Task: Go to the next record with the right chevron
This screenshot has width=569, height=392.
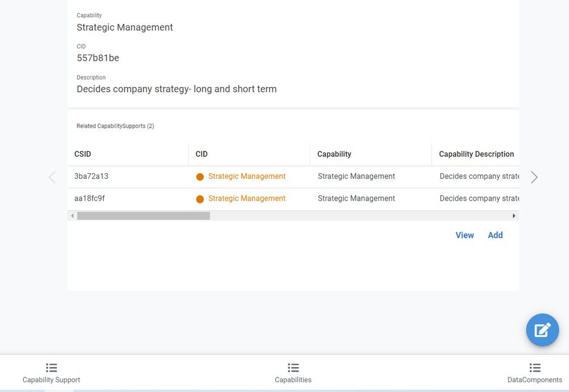Action: click(534, 177)
